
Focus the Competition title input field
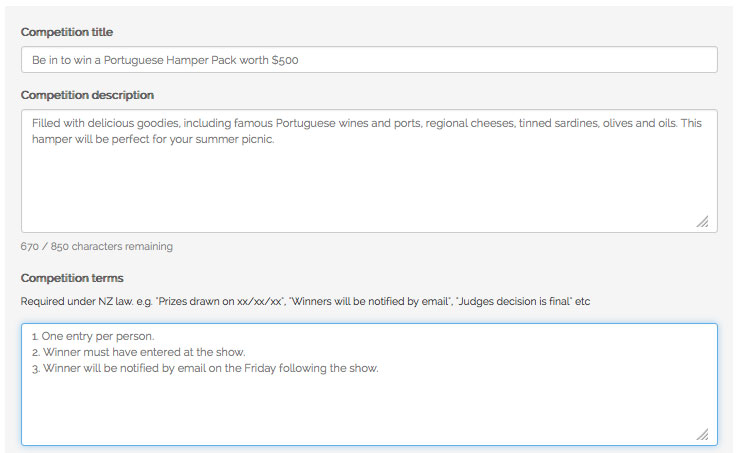point(369,60)
